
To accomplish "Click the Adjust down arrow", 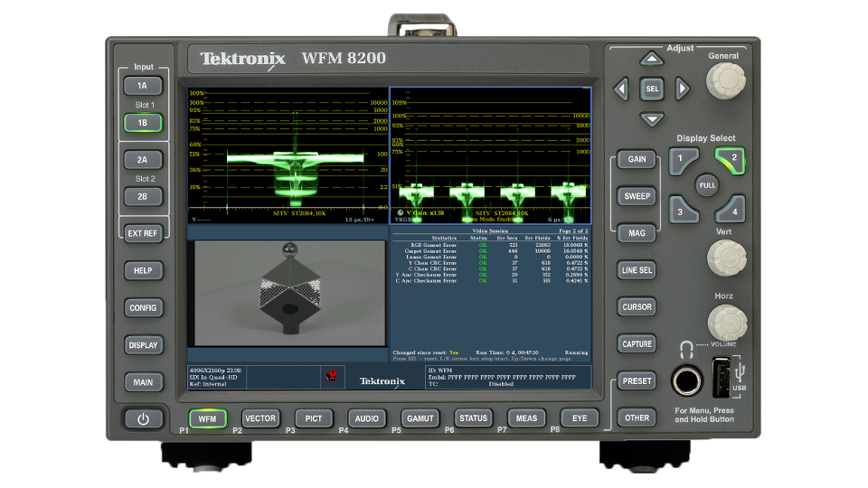I will [x=652, y=119].
